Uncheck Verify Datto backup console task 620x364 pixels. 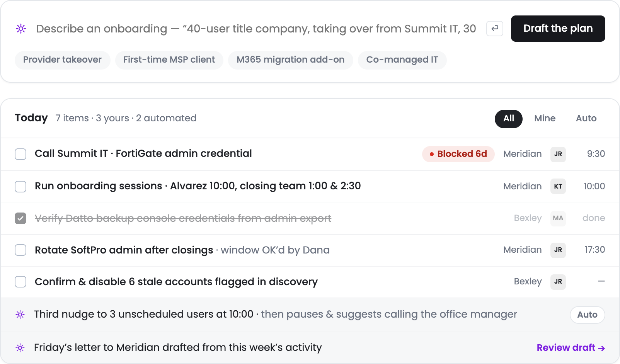tap(20, 218)
